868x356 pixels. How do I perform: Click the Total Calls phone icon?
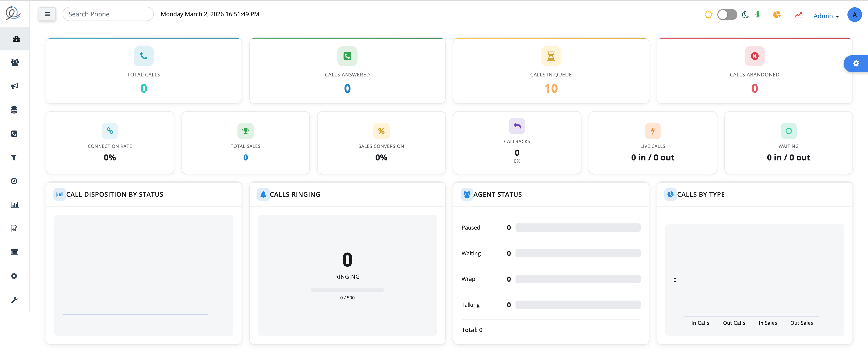[144, 56]
